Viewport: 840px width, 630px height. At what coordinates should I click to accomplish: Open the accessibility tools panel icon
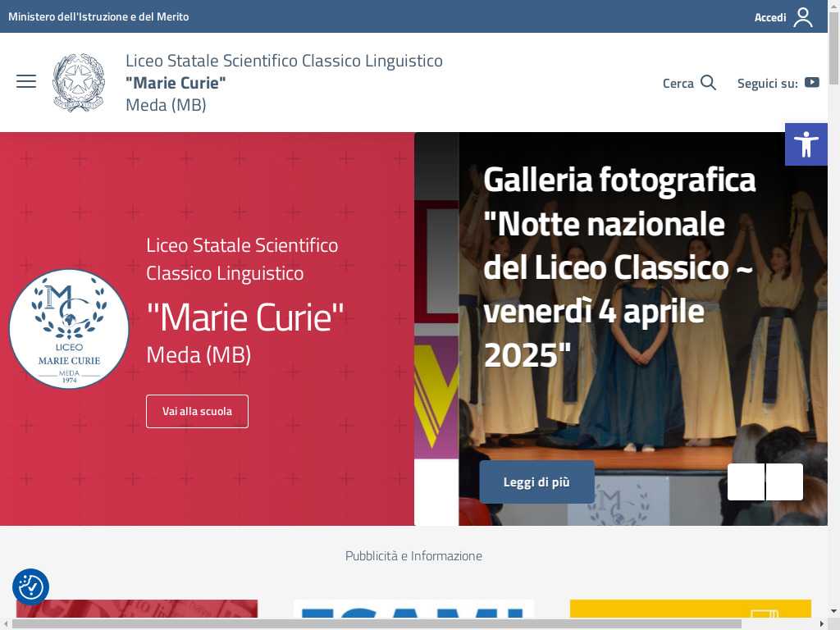806,144
